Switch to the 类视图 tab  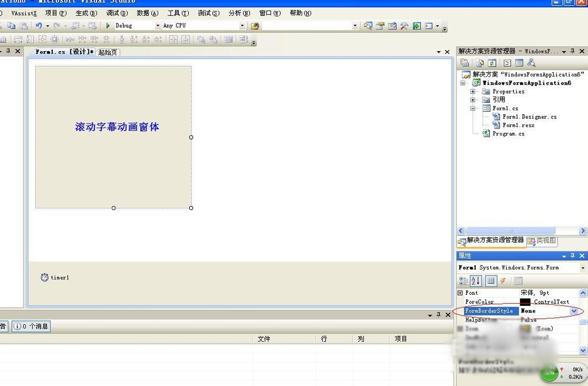click(x=542, y=241)
